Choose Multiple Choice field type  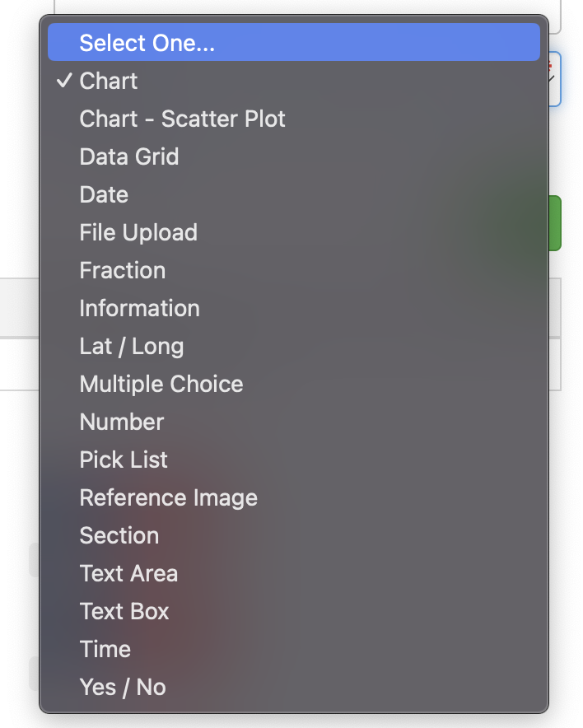click(x=161, y=384)
